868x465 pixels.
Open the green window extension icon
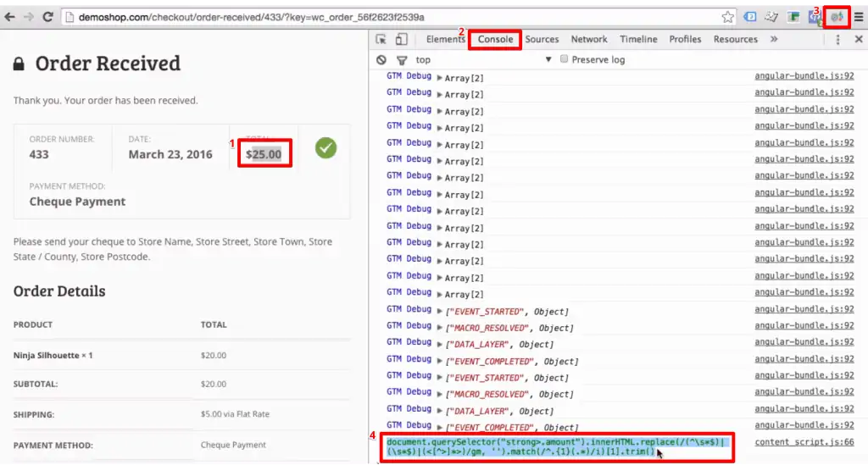pyautogui.click(x=793, y=17)
